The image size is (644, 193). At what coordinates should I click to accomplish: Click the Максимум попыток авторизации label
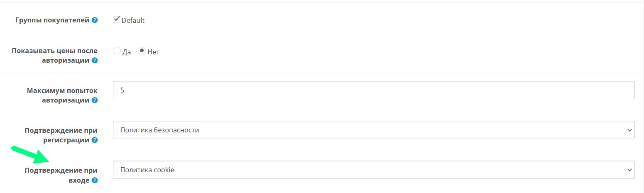[62, 95]
